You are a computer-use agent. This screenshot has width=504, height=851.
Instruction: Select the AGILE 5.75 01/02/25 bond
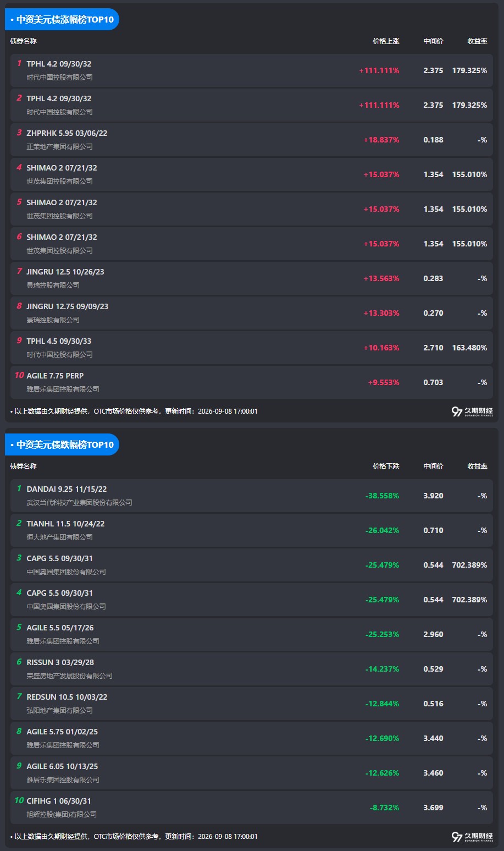pos(252,738)
